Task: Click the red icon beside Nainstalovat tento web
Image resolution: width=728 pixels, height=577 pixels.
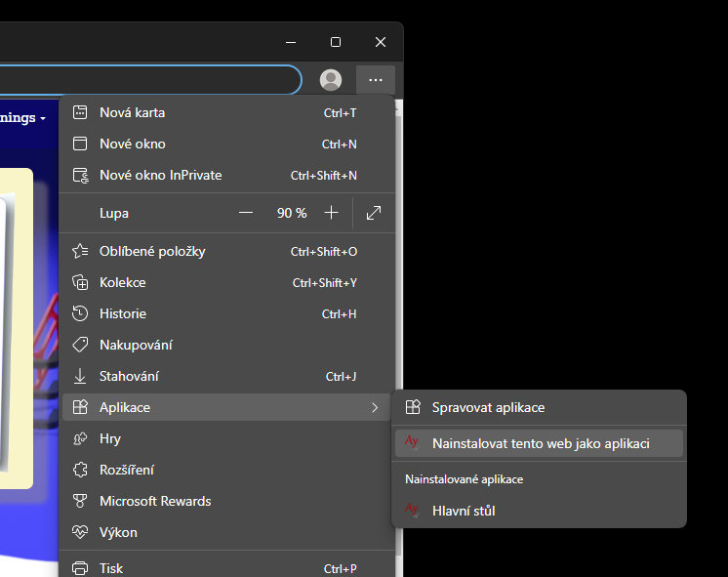Action: click(x=412, y=442)
